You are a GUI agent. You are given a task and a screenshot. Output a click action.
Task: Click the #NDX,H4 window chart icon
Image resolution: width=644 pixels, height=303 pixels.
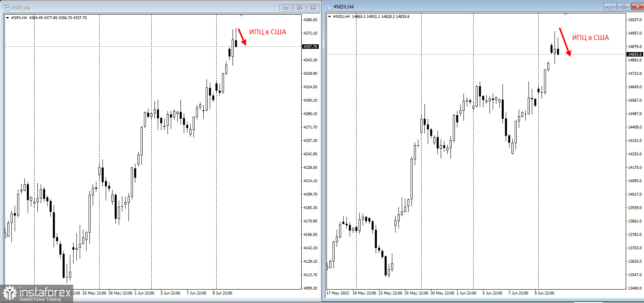tap(329, 7)
